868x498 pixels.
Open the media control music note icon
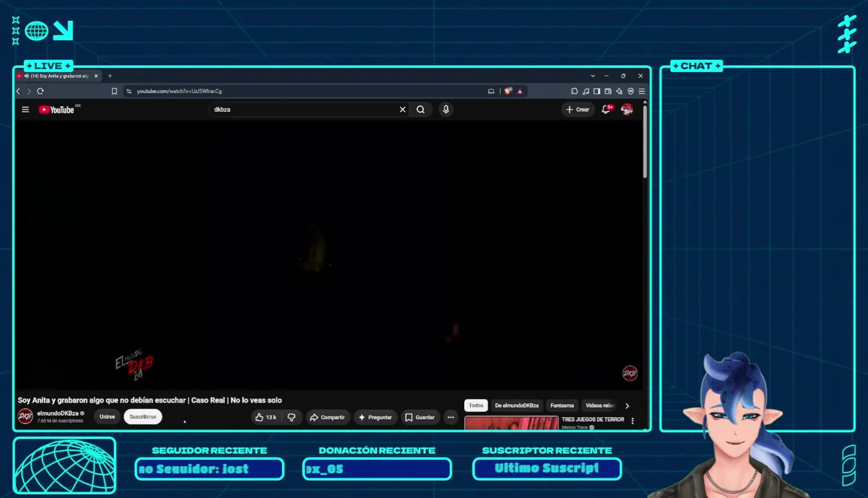coord(586,91)
